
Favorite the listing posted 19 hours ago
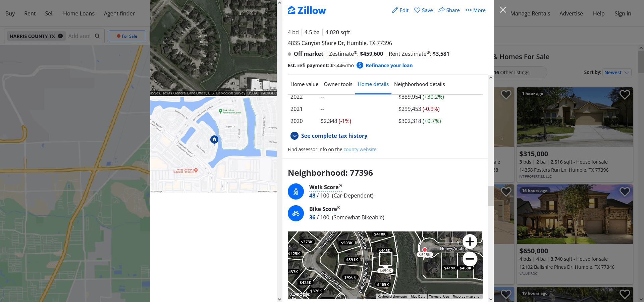[625, 294]
